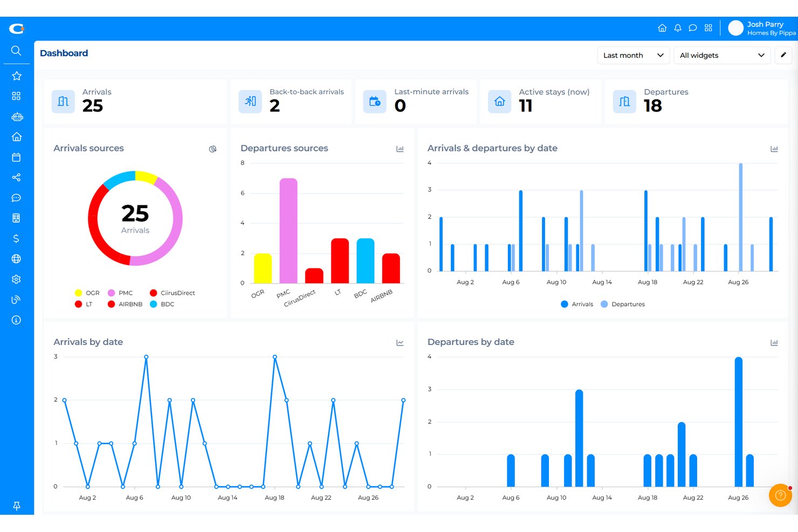Hide the Departures series in the combined chart legend
Viewport: 798px width, 532px height.
point(623,305)
